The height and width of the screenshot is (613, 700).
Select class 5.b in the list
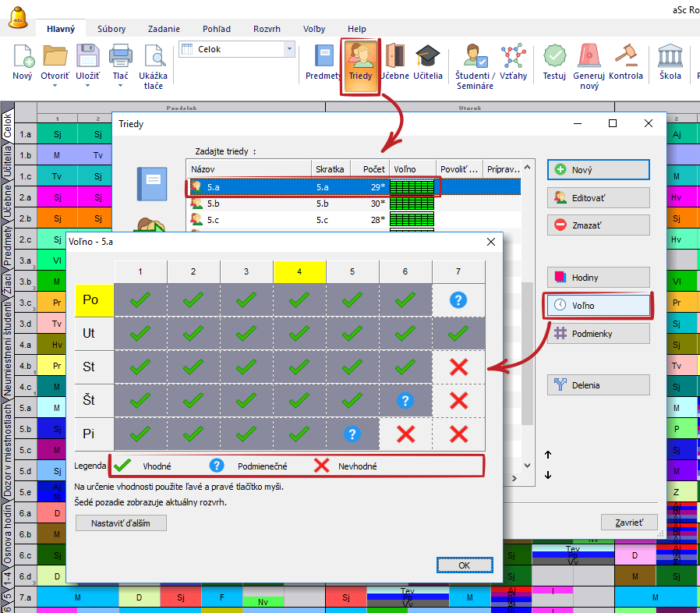[213, 204]
